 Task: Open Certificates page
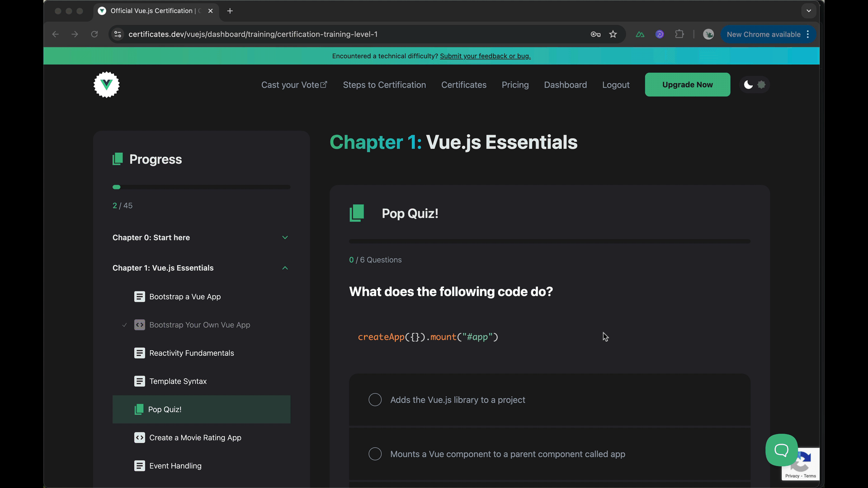(x=464, y=85)
